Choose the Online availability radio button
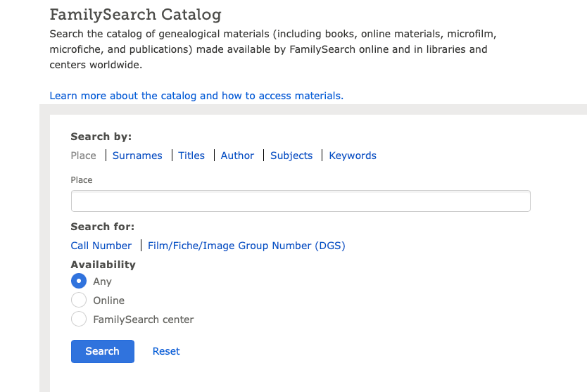Screen dimensions: 587x392 pyautogui.click(x=80, y=301)
